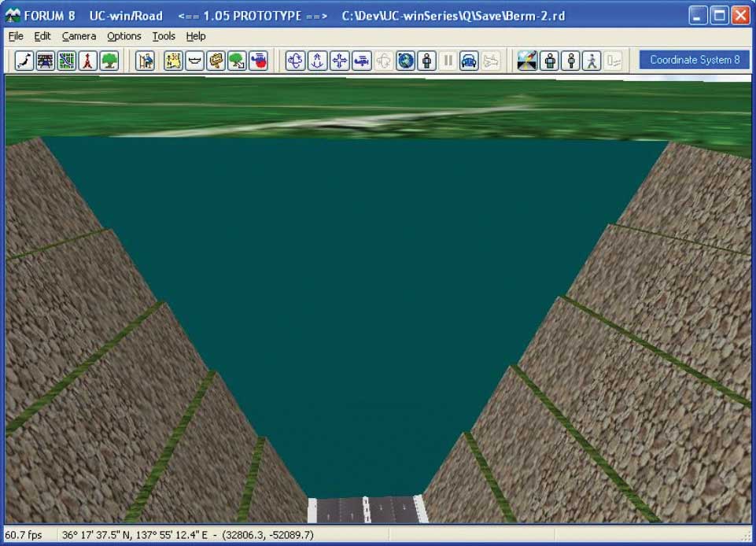Click the greyed-out rotate icon beside globe
Image resolution: width=756 pixels, height=546 pixels.
[x=384, y=61]
